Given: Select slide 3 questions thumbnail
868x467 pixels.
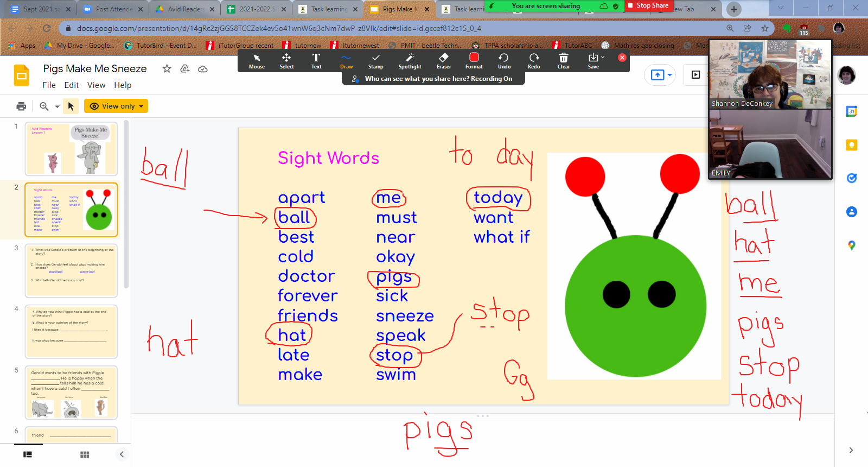Looking at the screenshot, I should tap(71, 270).
